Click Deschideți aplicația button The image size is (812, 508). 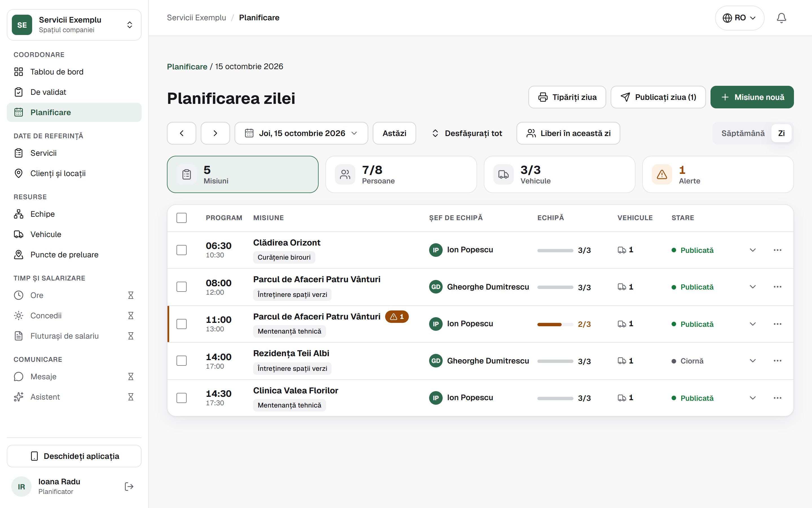74,456
